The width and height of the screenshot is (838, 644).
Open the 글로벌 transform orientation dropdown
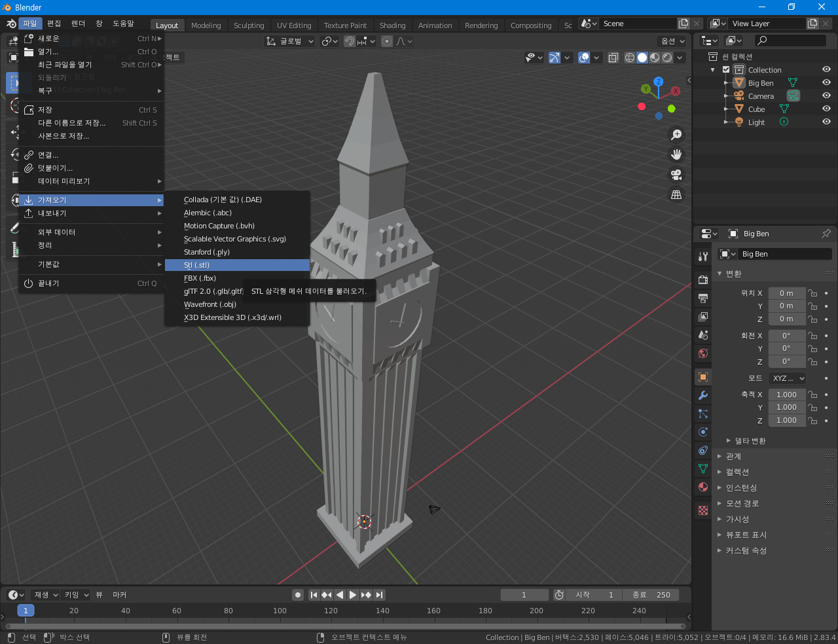pos(289,41)
